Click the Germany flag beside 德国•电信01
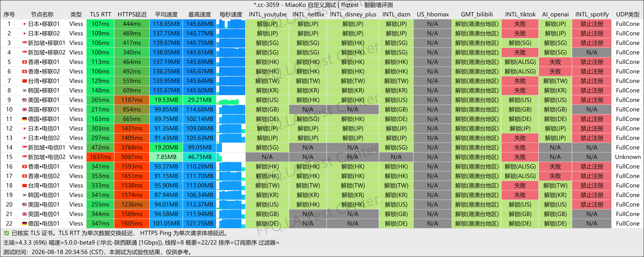Viewport: 644px width, 257px height. 25,224
